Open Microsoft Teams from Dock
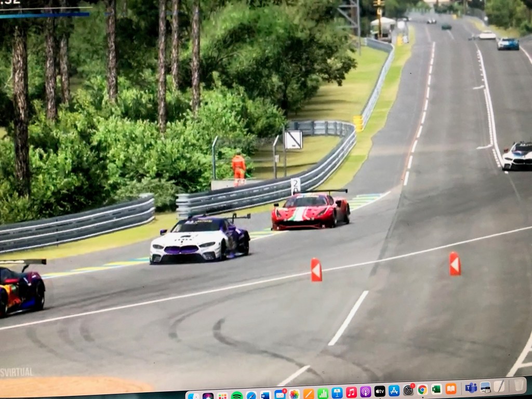This screenshot has height=399, width=532. tap(471, 388)
